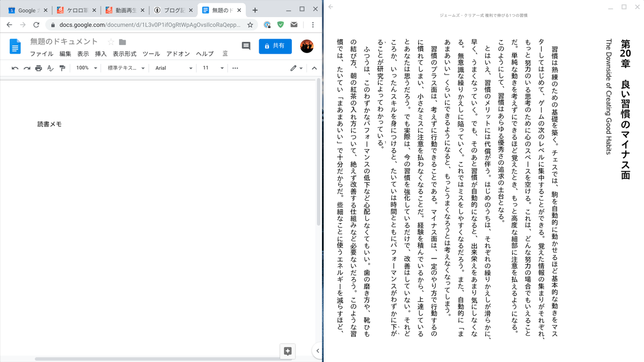Screen dimensions: 644x362
Task: Open the 表示形式 menu
Action: tap(125, 54)
